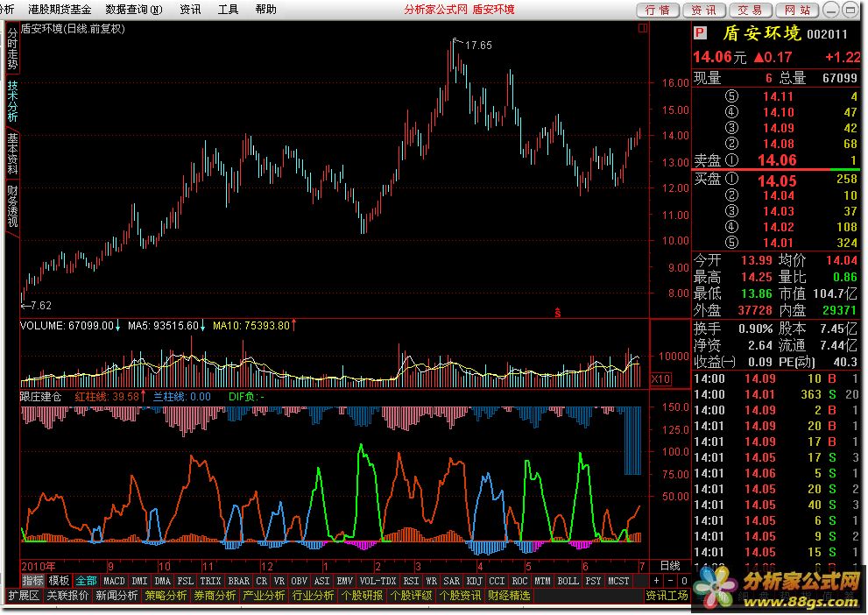Open the 关联报价 tab
868x615 pixels.
[67, 596]
